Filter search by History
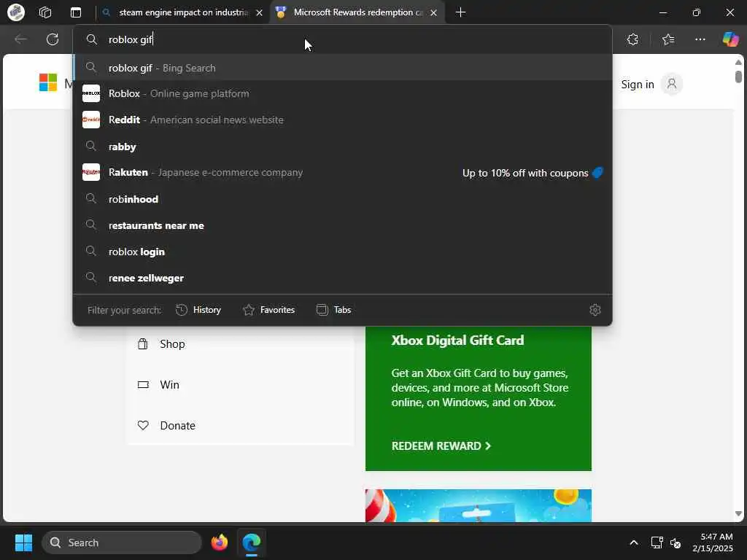The image size is (747, 560). 198,310
